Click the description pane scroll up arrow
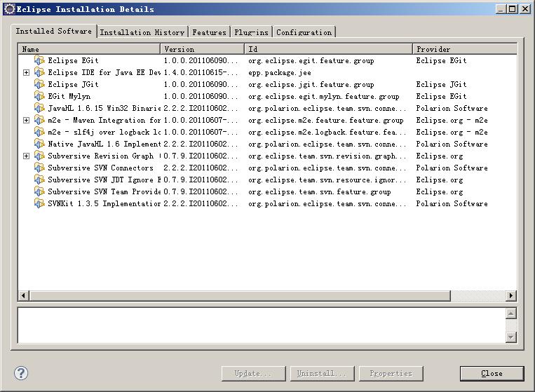The image size is (535, 392). tap(510, 313)
